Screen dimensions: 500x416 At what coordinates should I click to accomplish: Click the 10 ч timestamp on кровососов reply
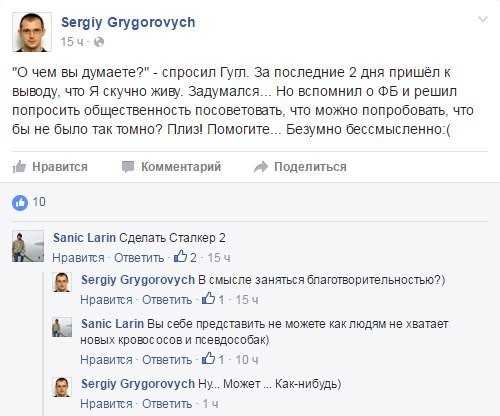coord(247,360)
